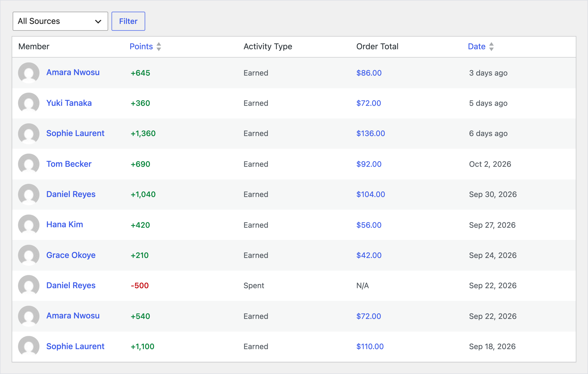Open the $104.00 order total link
This screenshot has width=588, height=374.
370,194
